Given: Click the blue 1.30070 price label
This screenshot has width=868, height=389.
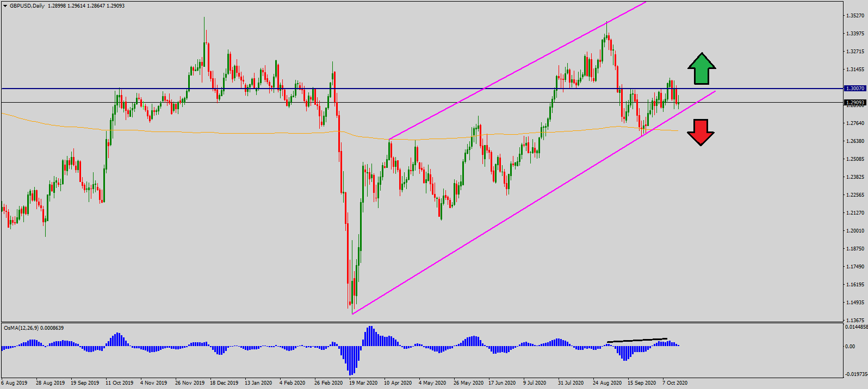Looking at the screenshot, I should (855, 88).
